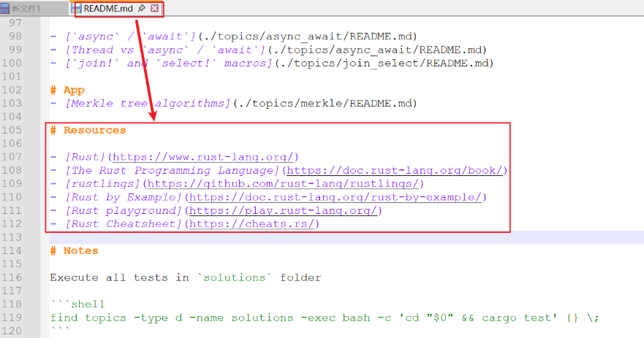
Task: Click line number 113 in gutter
Action: pyautogui.click(x=12, y=237)
